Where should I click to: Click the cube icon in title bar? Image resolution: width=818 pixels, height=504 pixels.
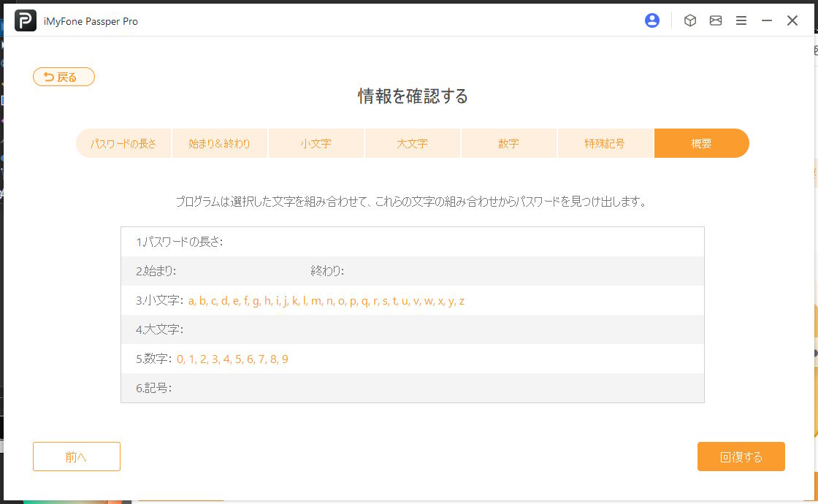click(x=689, y=21)
